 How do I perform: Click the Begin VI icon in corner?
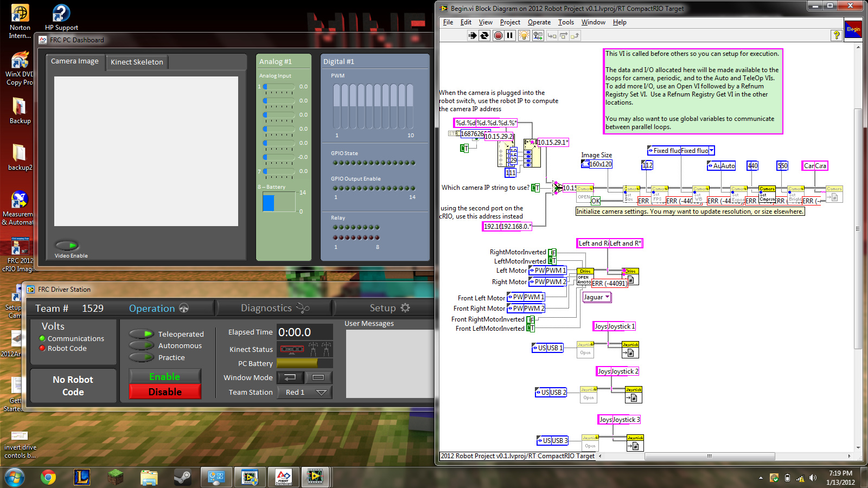click(853, 29)
